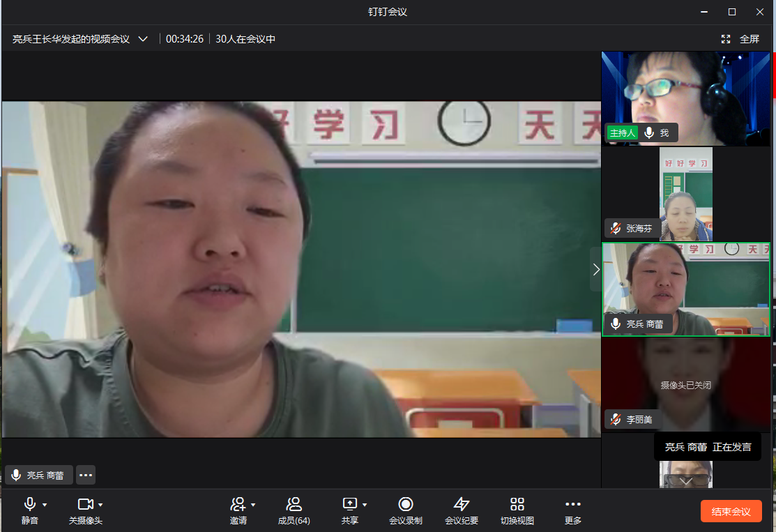Open microphone options arrow next to 静音
The image size is (776, 532).
[45, 505]
